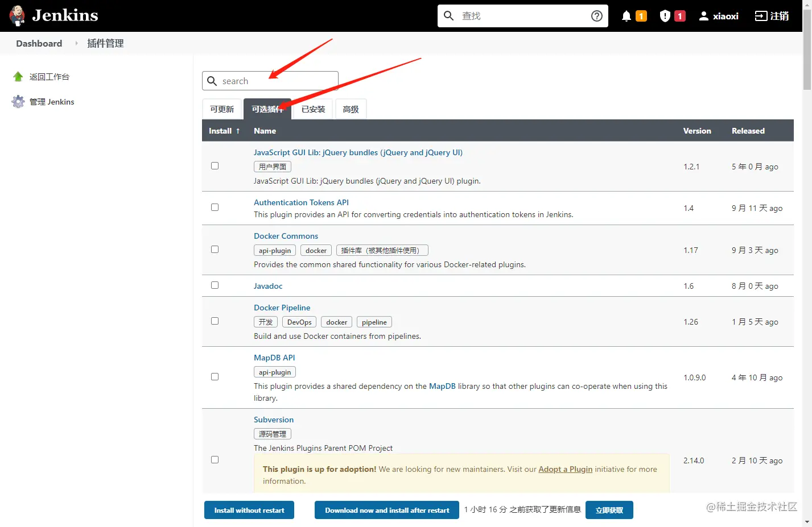Enable the Docker Pipeline install checkbox
The height and width of the screenshot is (527, 812).
point(215,321)
